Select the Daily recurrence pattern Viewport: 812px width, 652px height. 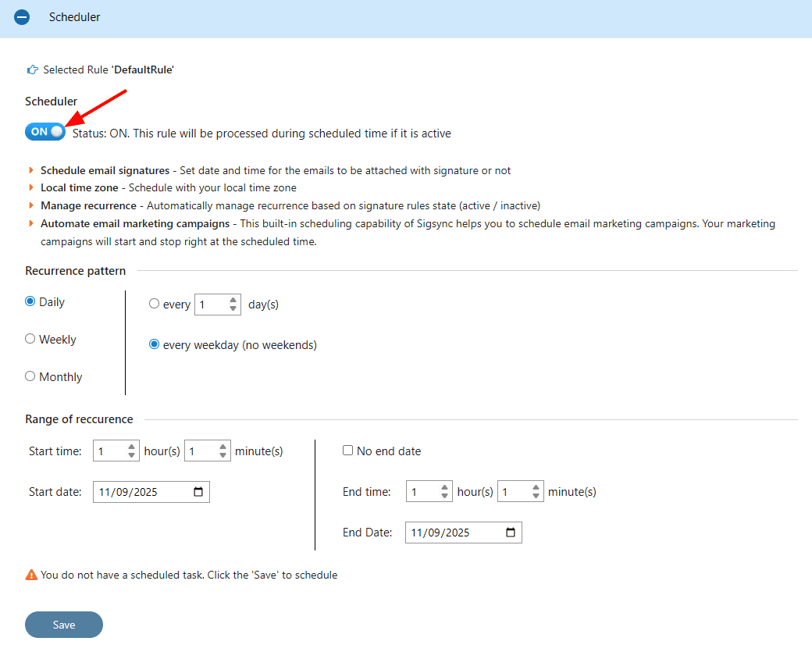[x=30, y=301]
